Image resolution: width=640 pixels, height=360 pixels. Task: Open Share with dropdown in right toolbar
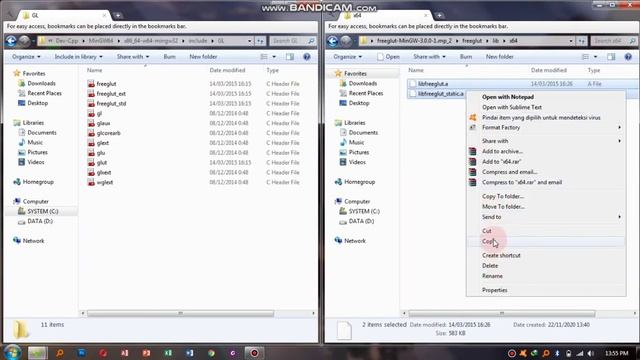[x=429, y=57]
